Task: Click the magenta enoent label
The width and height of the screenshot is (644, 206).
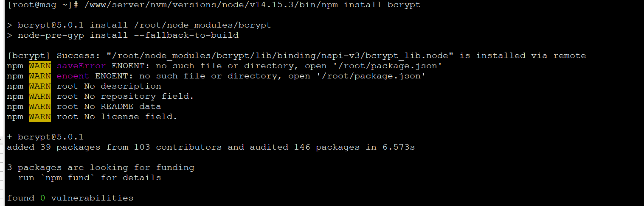Action: pos(73,76)
